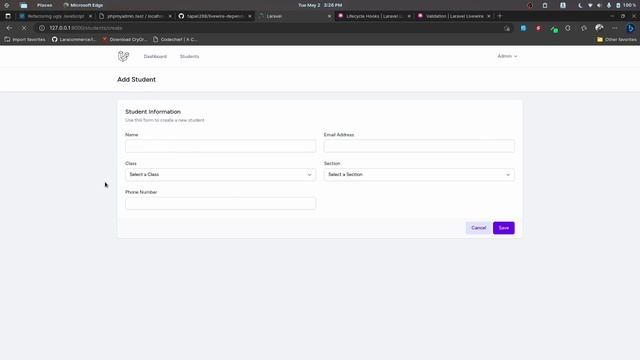Click the blue extension icon in toolbar
Image resolution: width=640 pixels, height=360 pixels.
click(523, 28)
